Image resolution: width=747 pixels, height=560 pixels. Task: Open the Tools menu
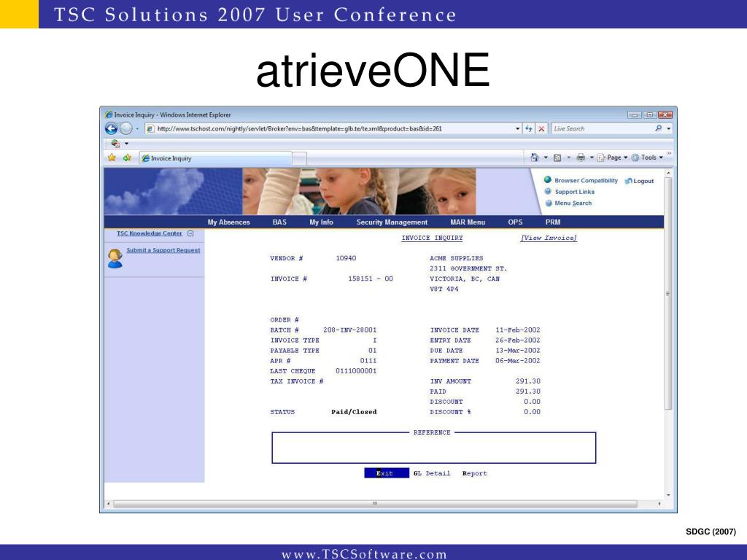(x=648, y=157)
